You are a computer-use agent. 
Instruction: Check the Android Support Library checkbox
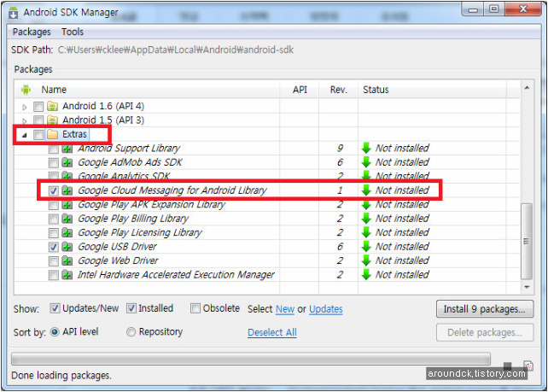pyautogui.click(x=54, y=149)
